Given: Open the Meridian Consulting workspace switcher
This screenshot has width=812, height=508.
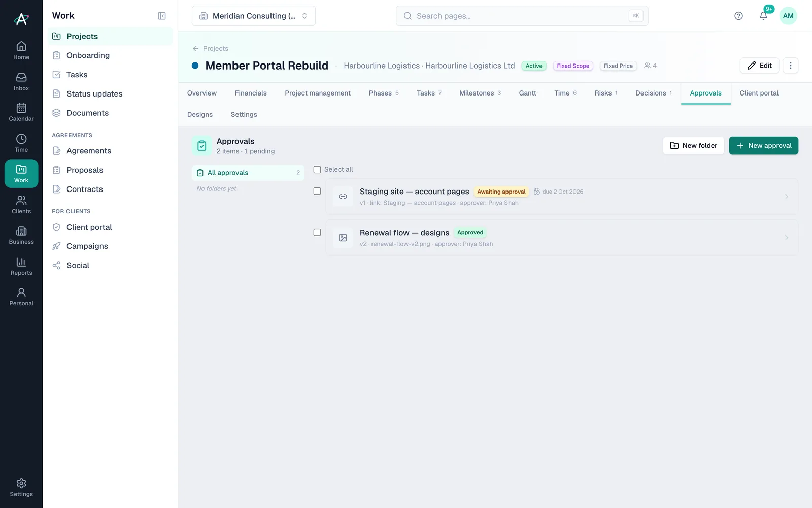Looking at the screenshot, I should (254, 16).
